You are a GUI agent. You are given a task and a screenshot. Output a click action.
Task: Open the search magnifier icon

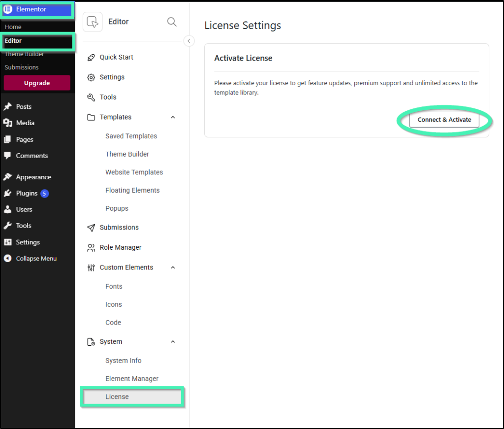(172, 22)
